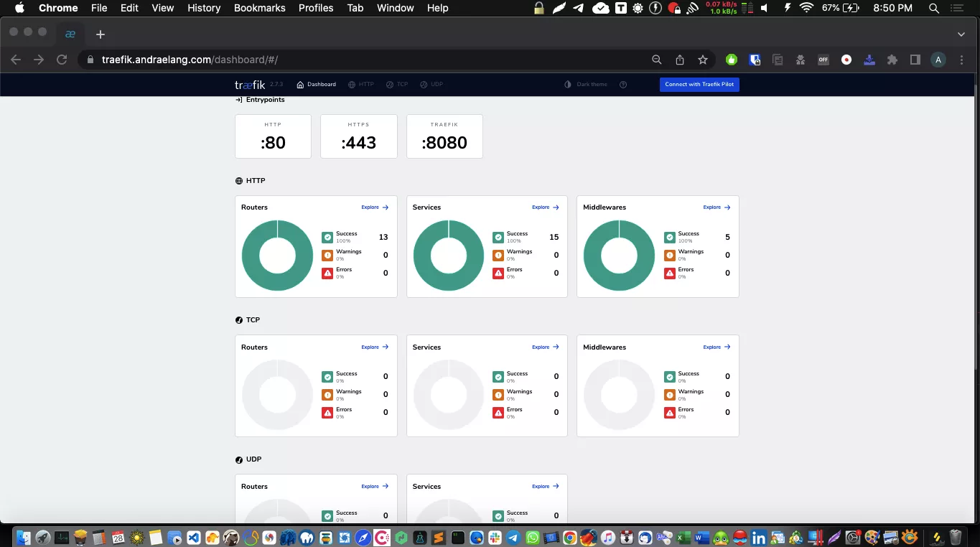
Task: Explore TCP Services
Action: click(x=546, y=347)
